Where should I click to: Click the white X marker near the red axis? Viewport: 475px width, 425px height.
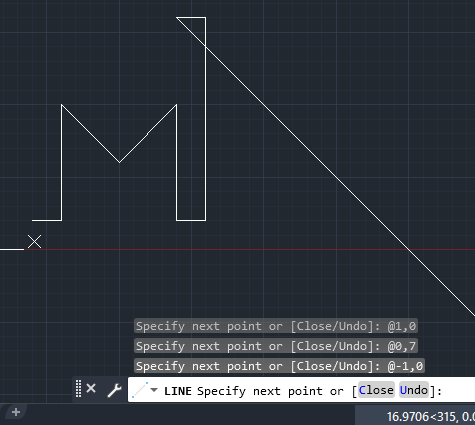coord(35,242)
